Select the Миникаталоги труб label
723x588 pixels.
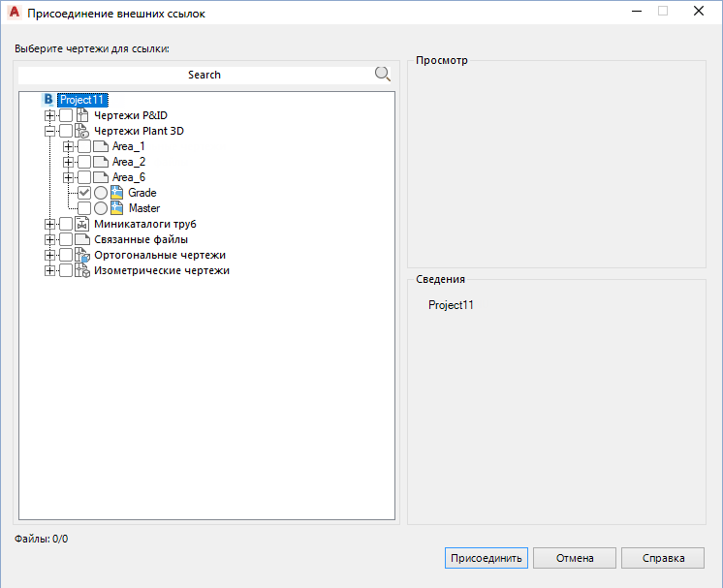(x=145, y=224)
